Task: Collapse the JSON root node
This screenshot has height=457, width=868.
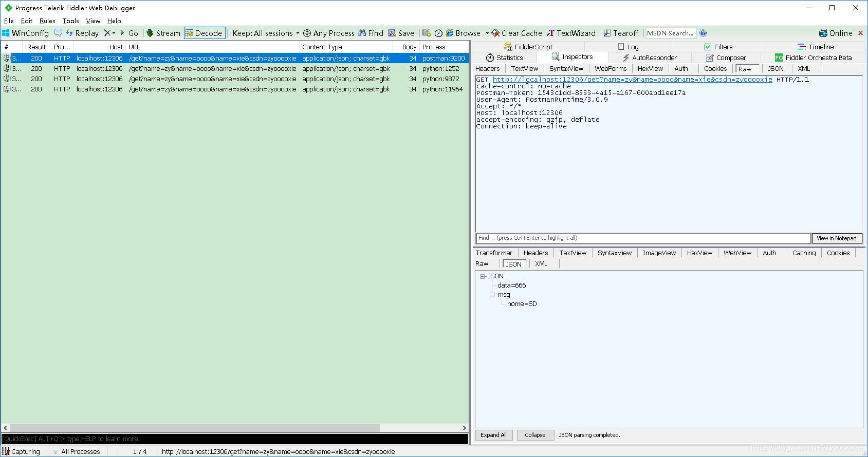Action: [x=483, y=276]
